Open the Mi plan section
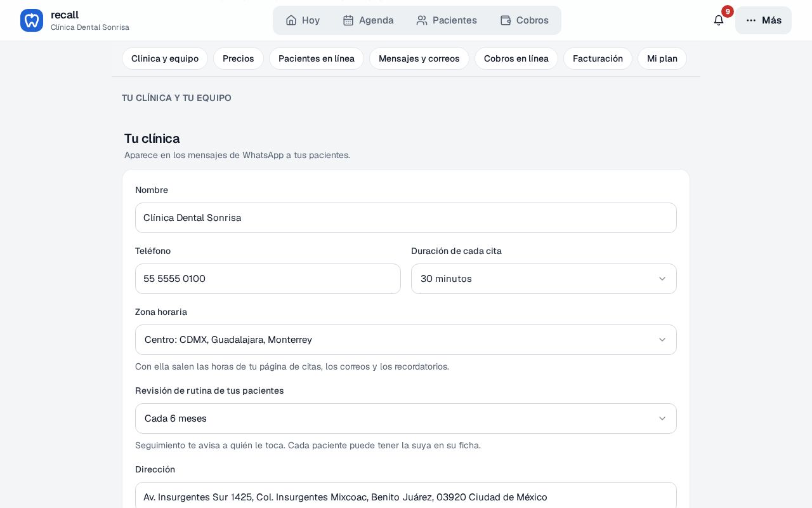The image size is (812, 508). 662,58
